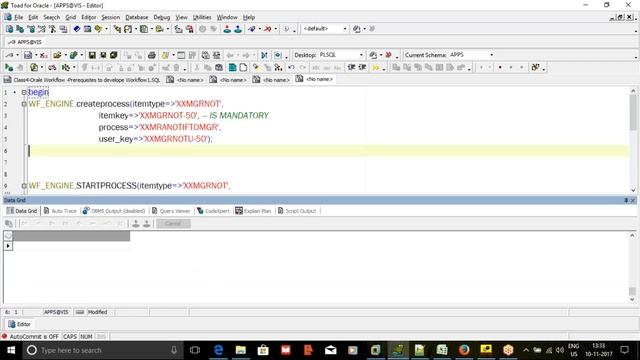
Task: Click the first grid toolbar icon
Action: tap(8, 224)
